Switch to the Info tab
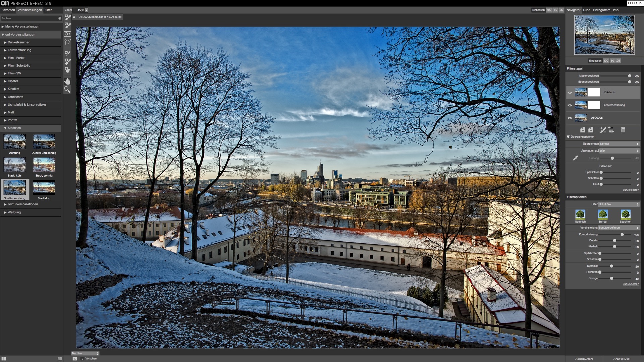Screen dimensions: 644x362 click(x=615, y=10)
